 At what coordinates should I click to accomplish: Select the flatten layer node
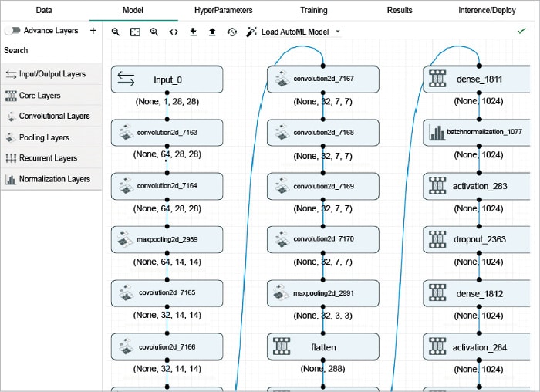[x=323, y=347]
